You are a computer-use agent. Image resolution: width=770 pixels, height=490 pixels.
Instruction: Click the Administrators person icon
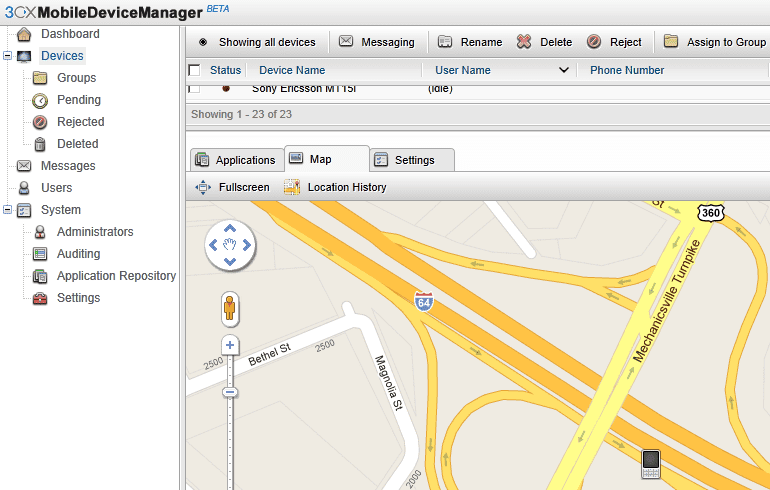[40, 232]
